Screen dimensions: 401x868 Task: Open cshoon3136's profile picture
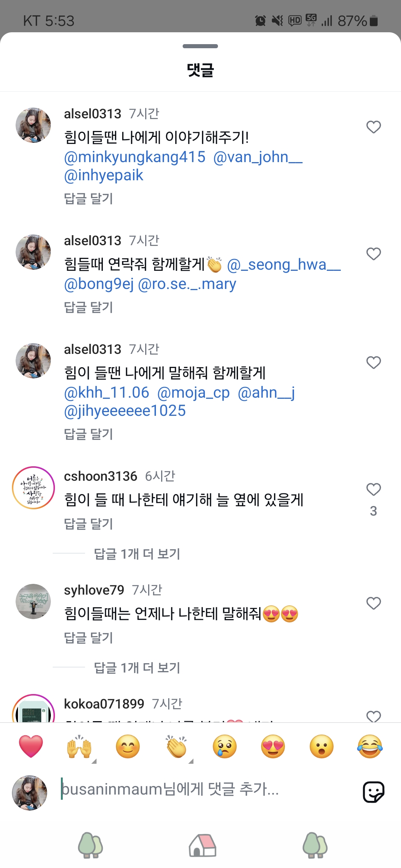pos(33,488)
